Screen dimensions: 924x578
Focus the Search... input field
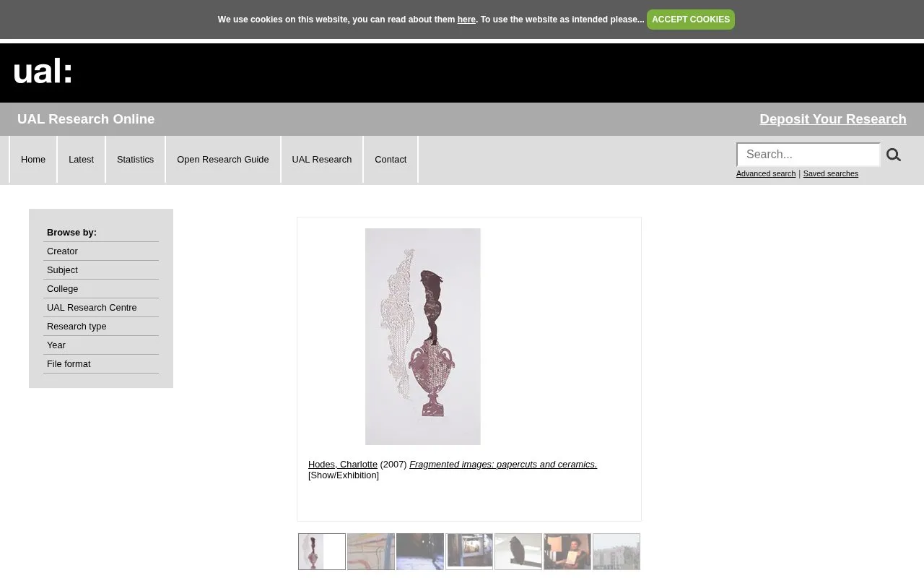click(808, 155)
